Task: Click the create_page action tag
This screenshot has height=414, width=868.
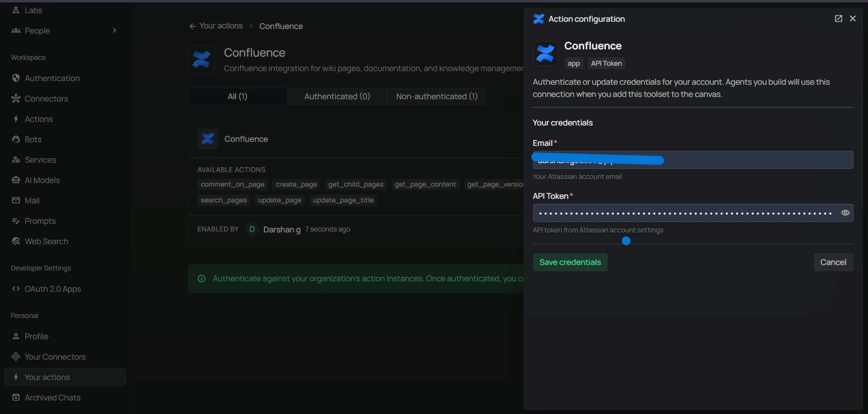Action: [x=296, y=184]
